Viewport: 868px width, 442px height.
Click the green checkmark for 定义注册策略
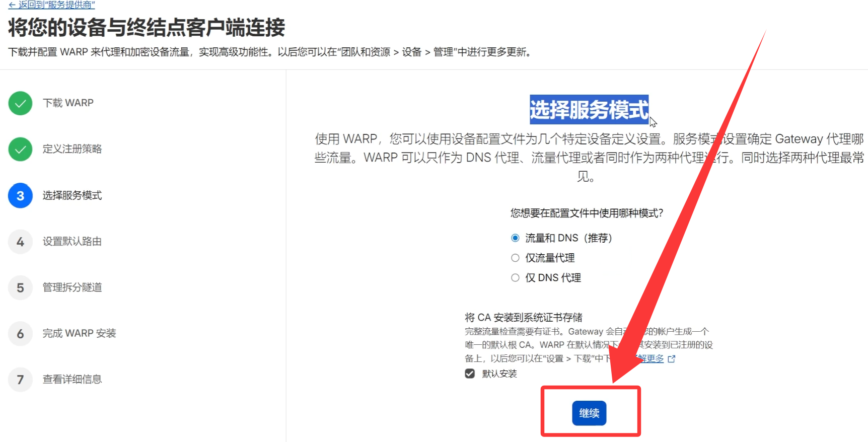tap(20, 150)
